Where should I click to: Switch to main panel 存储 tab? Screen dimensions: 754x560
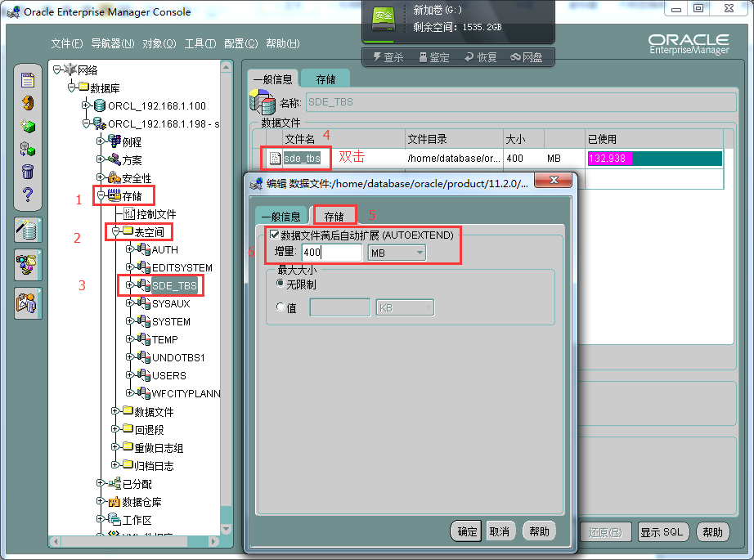point(325,78)
